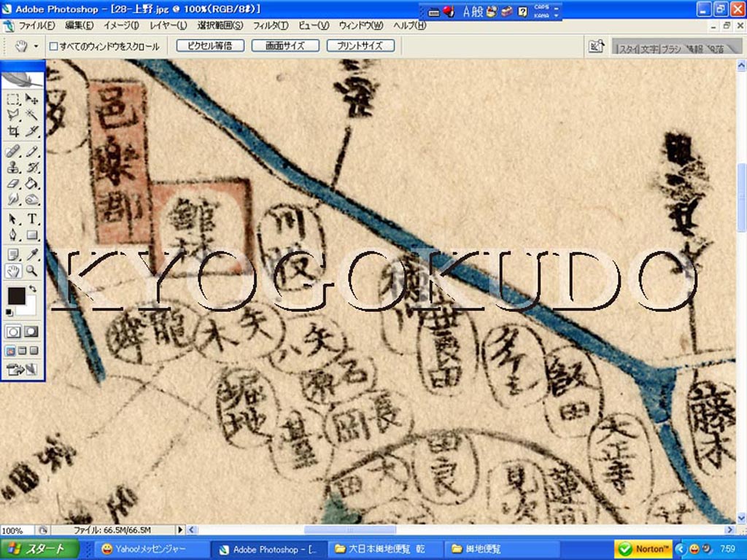Viewport: 747px width, 560px height.
Task: Select the Hand tool in the toolbox
Action: point(13,271)
